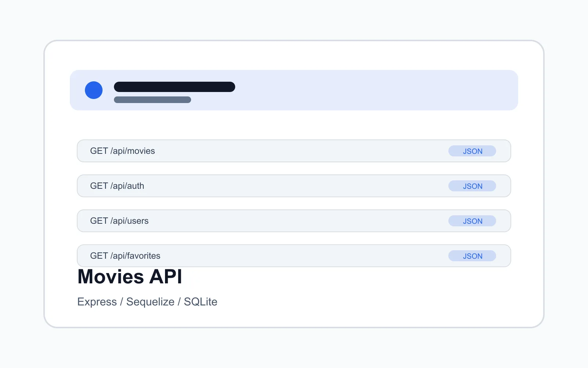The image size is (588, 368).
Task: Click the Express / Sequelize / SQLite subtitle
Action: 147,302
